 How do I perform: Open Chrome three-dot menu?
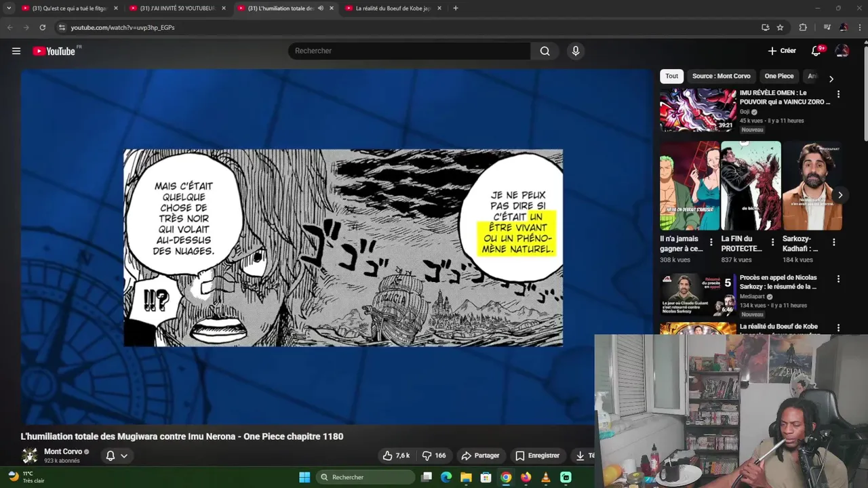coord(859,27)
